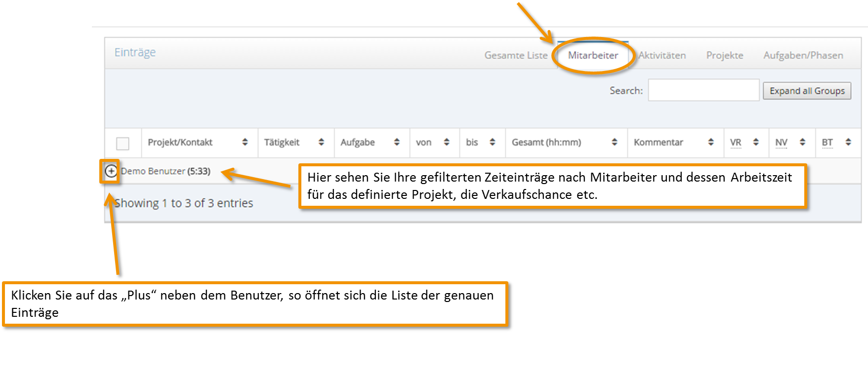
Task: Sort by Aufgabe column arrows
Action: (x=397, y=142)
